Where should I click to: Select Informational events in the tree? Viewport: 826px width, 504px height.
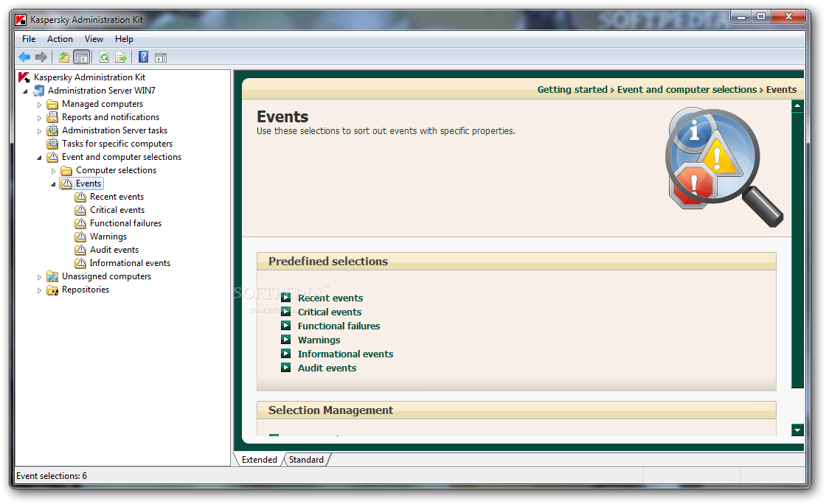coord(130,263)
